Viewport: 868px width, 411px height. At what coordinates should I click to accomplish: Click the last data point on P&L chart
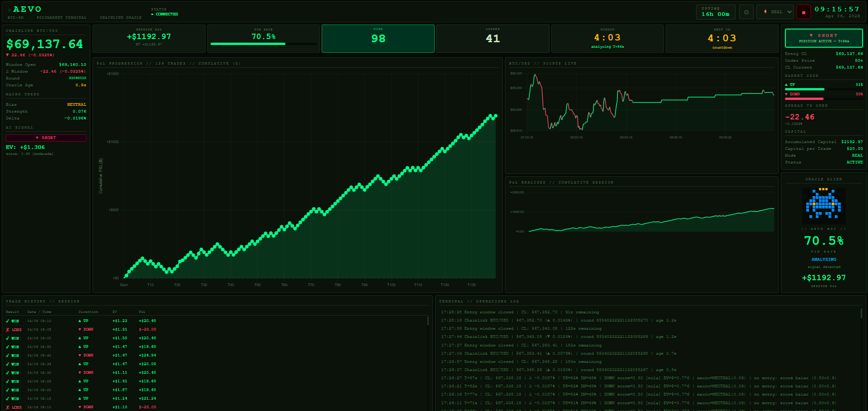click(x=495, y=116)
